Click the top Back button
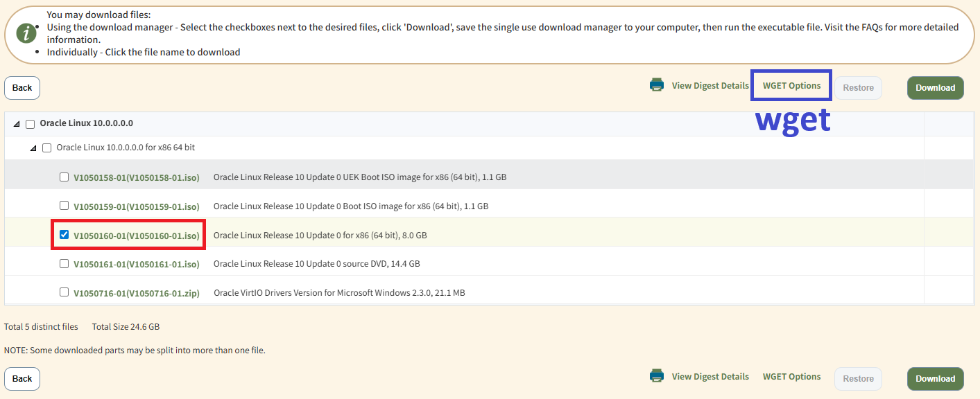Screen dimensions: 980x399 22,88
